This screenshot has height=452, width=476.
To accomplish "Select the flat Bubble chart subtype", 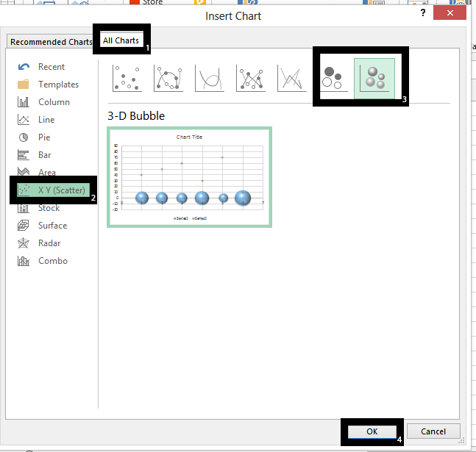I will tap(333, 78).
